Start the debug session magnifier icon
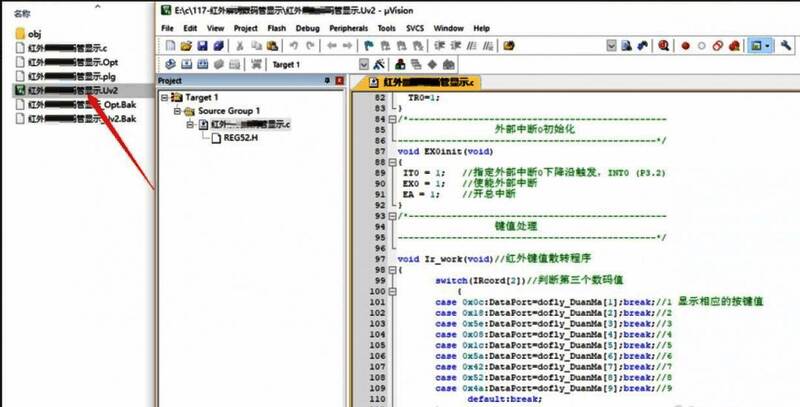The image size is (800, 407). point(661,46)
